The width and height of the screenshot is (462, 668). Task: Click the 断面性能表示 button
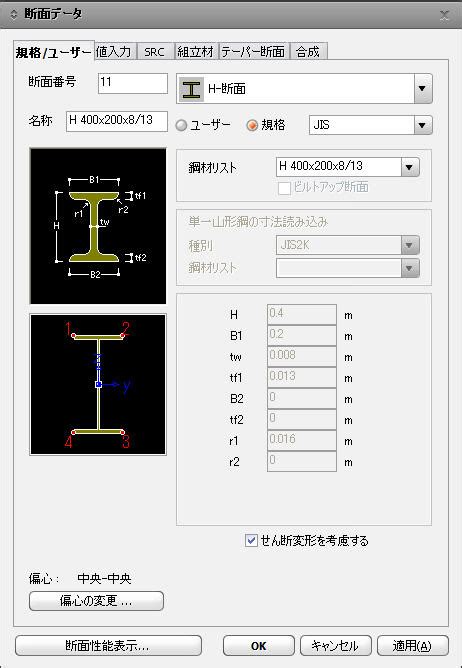pos(108,646)
